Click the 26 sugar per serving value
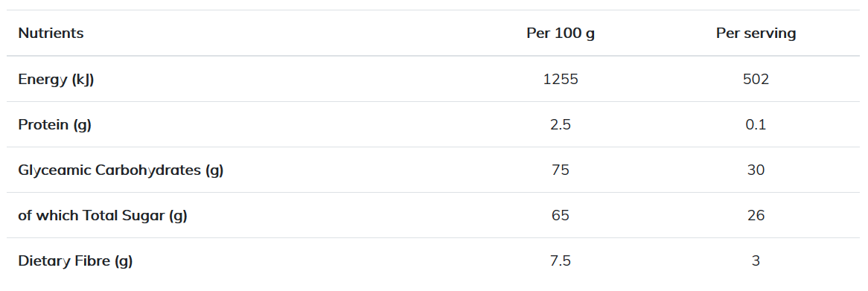This screenshot has height=291, width=868. coord(756,215)
